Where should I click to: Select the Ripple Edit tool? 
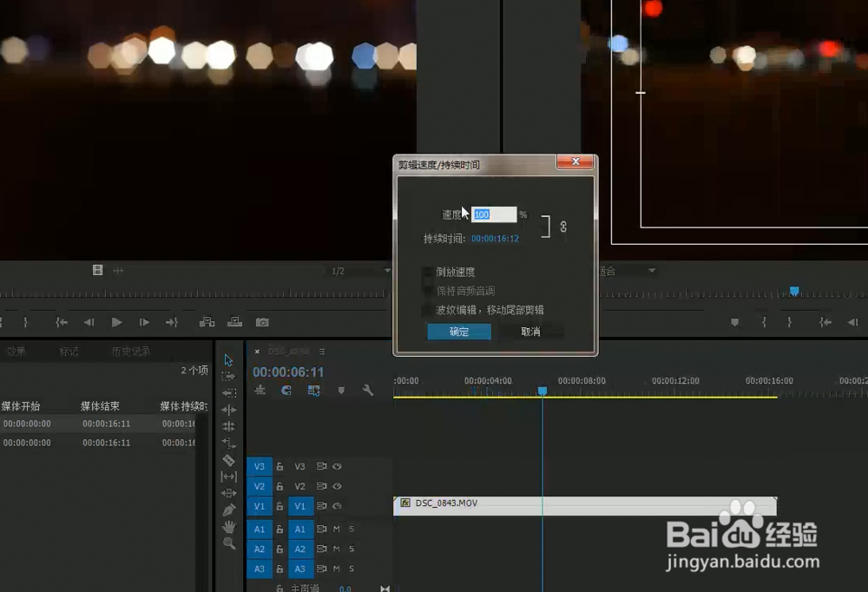(x=228, y=410)
